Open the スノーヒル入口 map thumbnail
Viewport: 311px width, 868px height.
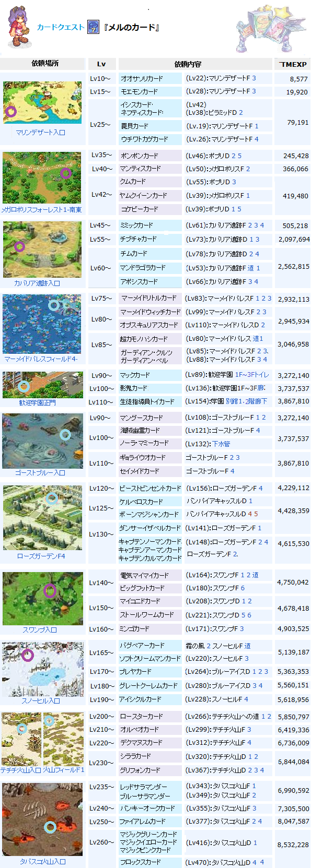(42, 669)
